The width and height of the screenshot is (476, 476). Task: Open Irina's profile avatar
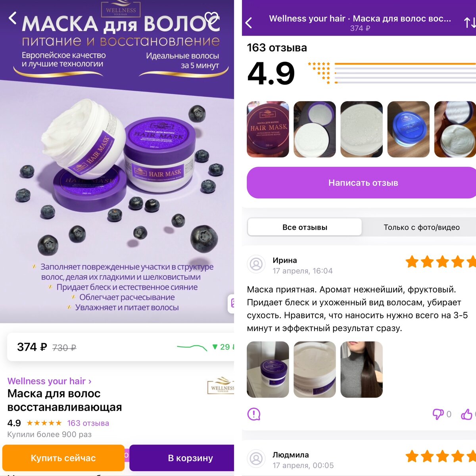256,264
